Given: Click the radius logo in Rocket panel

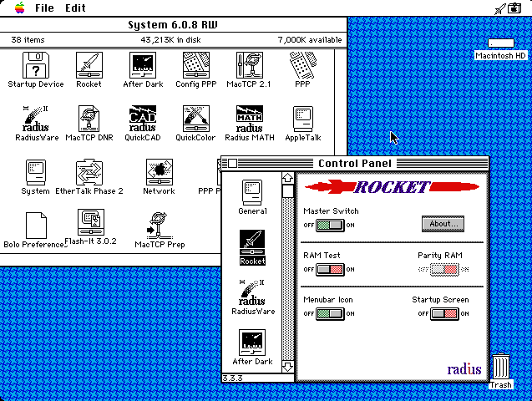Looking at the screenshot, I should [464, 368].
